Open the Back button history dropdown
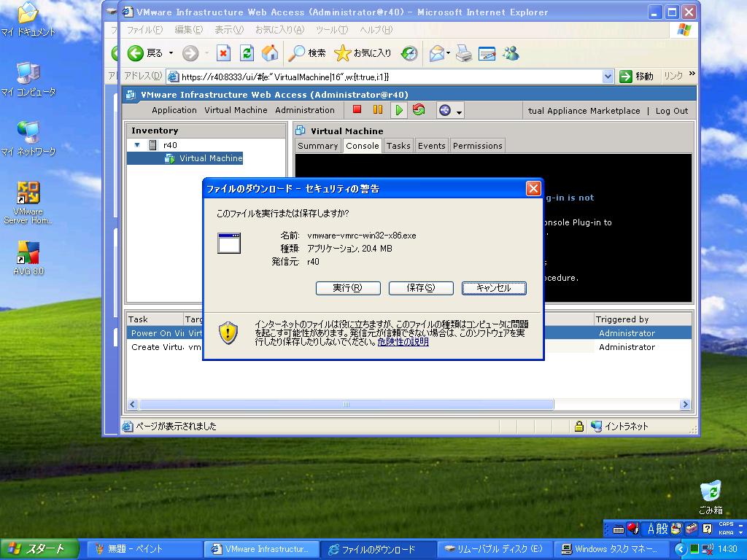Screen dimensions: 747x560 (x=171, y=53)
